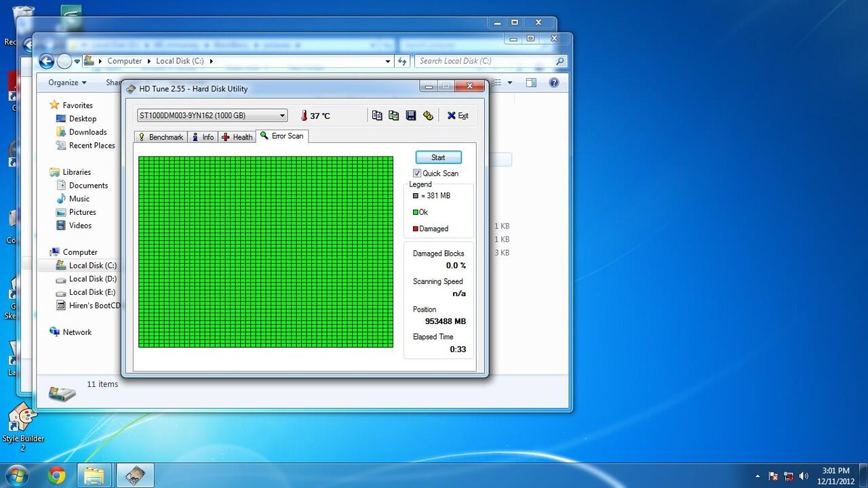The height and width of the screenshot is (488, 868).
Task: Click Computer in the address breadcrumb
Action: (x=125, y=61)
